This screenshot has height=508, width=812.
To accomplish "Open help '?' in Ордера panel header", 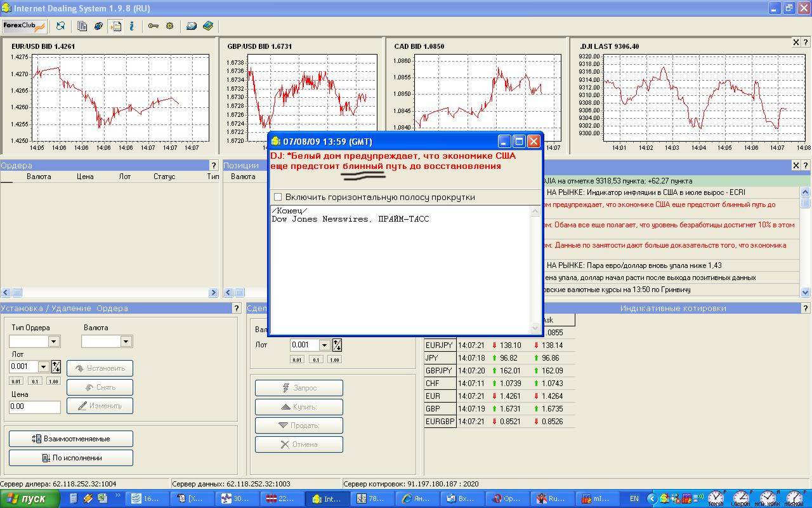I will (x=214, y=165).
